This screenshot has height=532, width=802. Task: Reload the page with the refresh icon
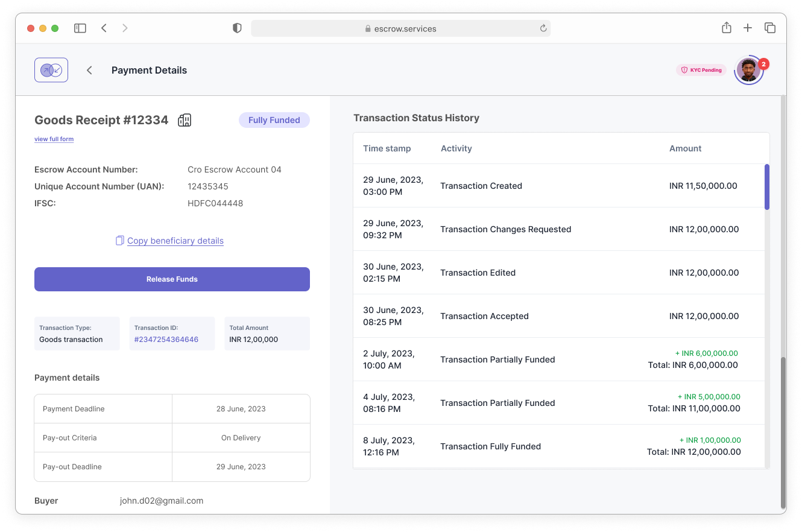point(543,28)
